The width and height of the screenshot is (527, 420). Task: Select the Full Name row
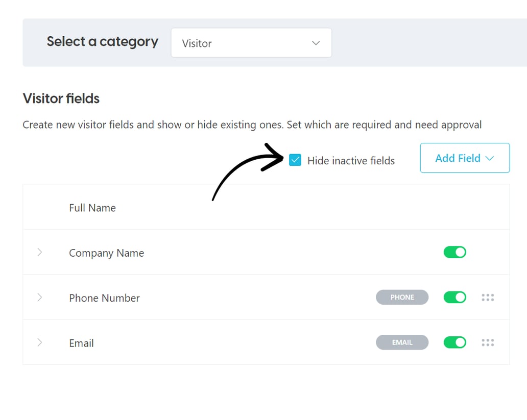pyautogui.click(x=92, y=207)
